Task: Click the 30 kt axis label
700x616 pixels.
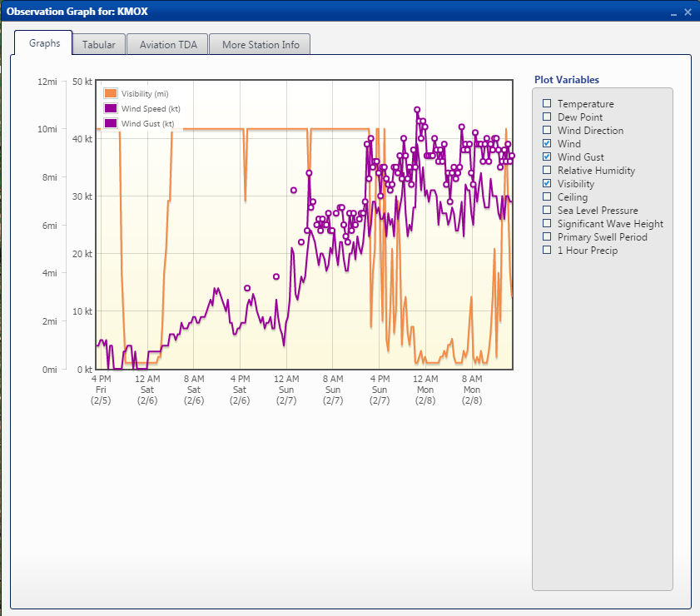Action: 82,196
